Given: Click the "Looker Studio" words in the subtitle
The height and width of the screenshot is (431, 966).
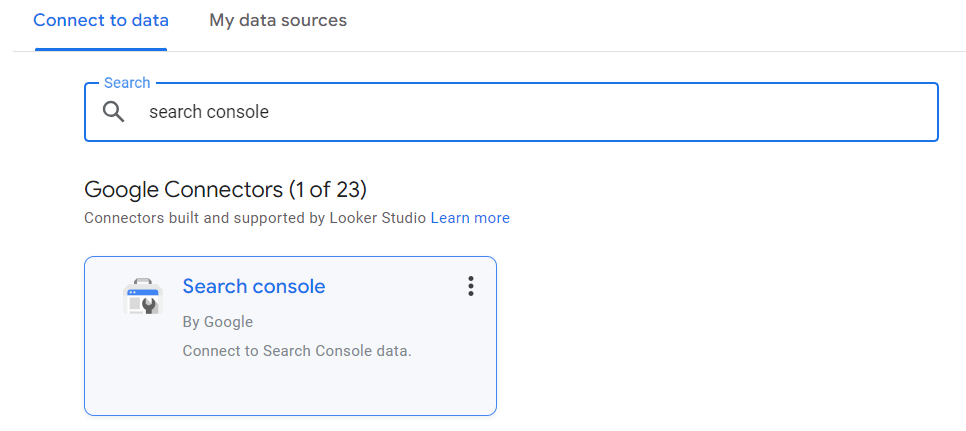Looking at the screenshot, I should click(x=376, y=218).
